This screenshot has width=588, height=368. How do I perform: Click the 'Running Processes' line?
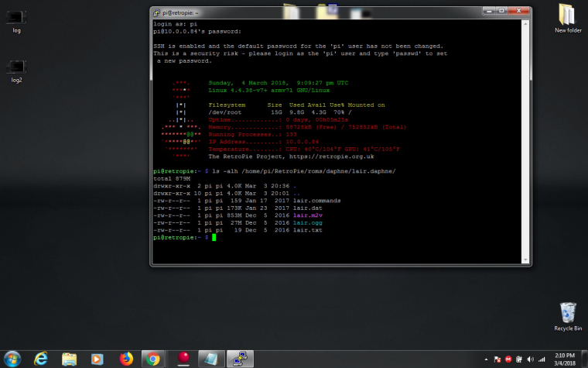click(252, 135)
